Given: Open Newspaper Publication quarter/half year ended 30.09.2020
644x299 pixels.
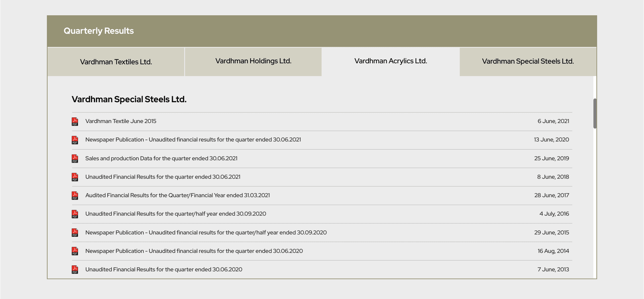Looking at the screenshot, I should (206, 232).
